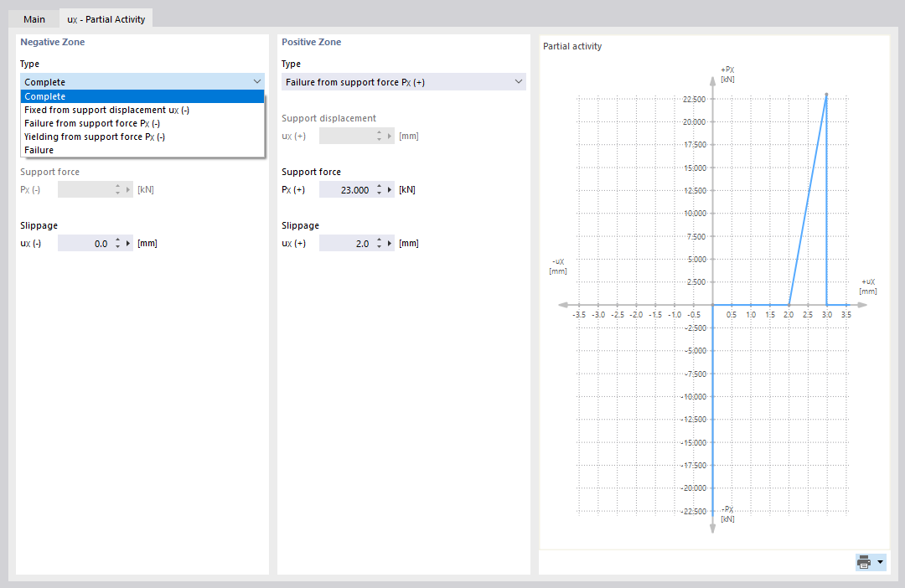
Task: Choose Complete in the dropdown list
Action: click(142, 96)
